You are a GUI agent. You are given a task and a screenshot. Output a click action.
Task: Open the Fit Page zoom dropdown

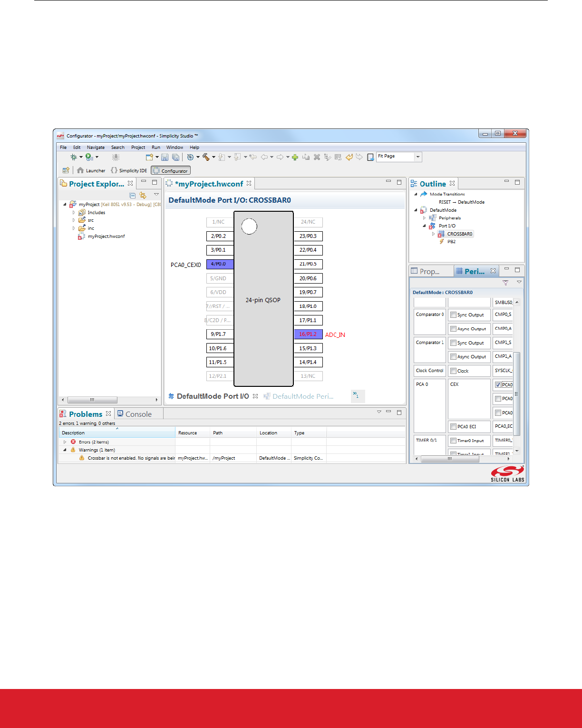pos(418,157)
